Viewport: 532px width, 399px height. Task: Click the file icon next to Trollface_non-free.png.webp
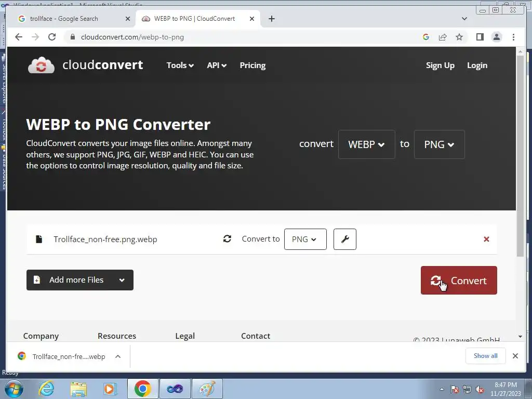click(39, 239)
